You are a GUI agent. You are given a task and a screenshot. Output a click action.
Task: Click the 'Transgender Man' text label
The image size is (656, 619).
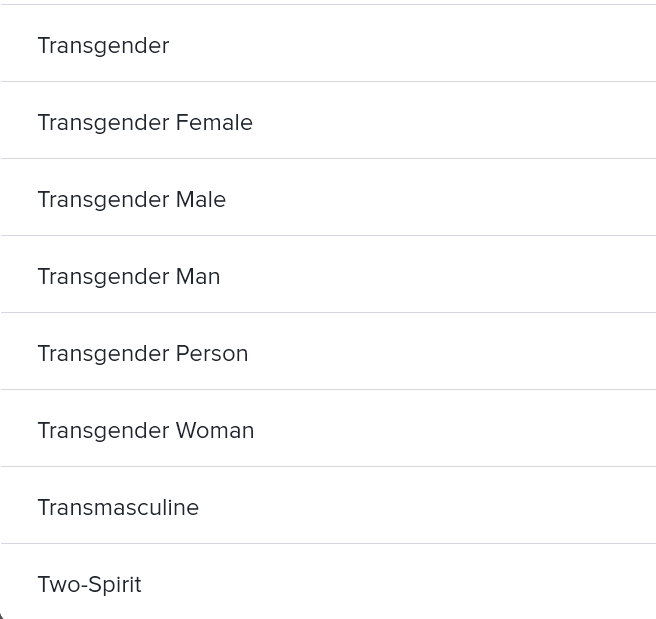click(x=129, y=276)
